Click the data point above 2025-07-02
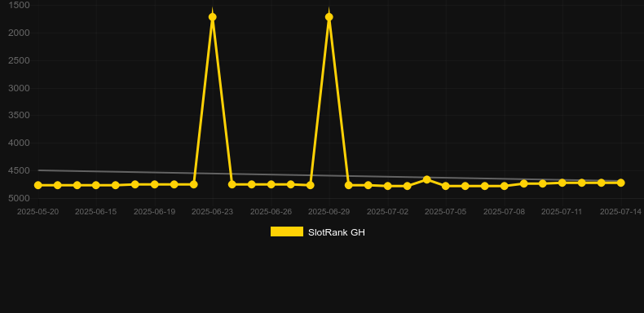This screenshot has height=313, width=644. (x=388, y=186)
